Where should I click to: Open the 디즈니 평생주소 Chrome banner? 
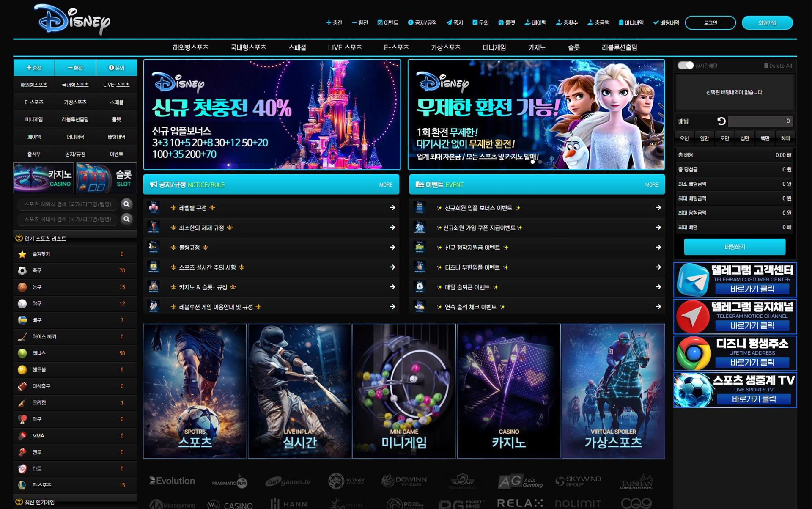(x=735, y=353)
